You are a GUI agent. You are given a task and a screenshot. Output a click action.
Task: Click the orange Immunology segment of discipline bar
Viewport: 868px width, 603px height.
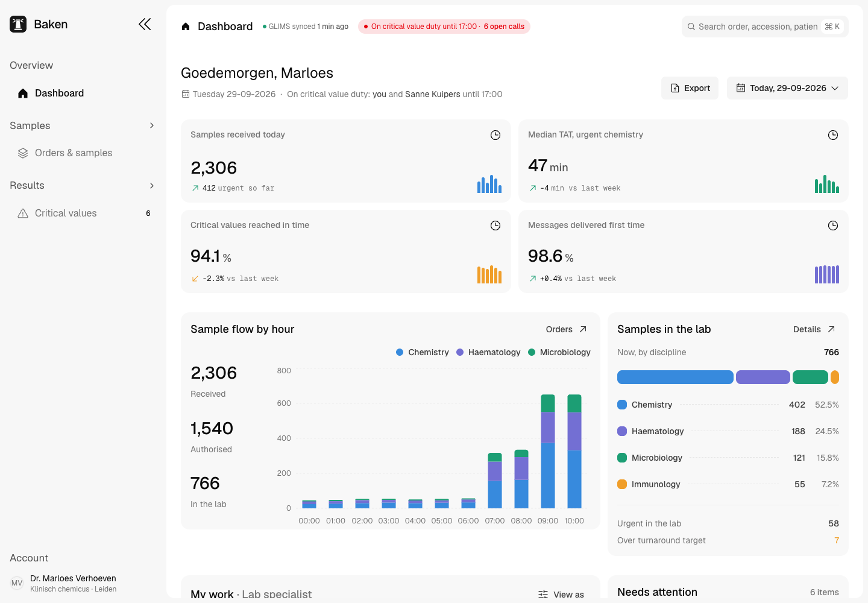pyautogui.click(x=835, y=377)
